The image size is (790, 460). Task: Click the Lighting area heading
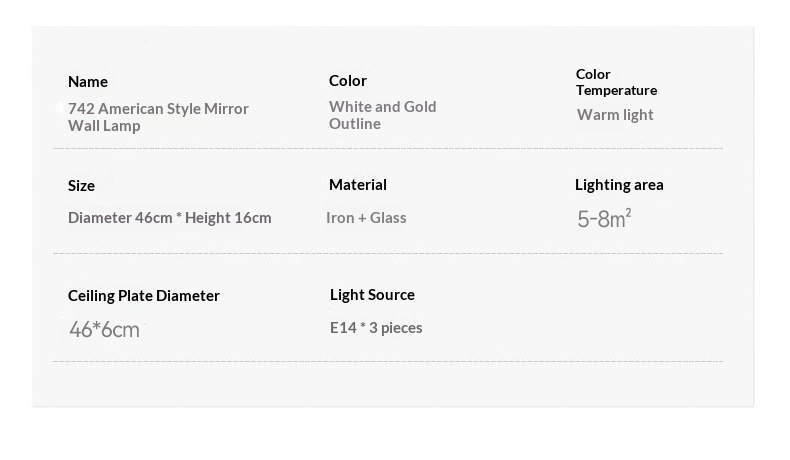point(619,184)
